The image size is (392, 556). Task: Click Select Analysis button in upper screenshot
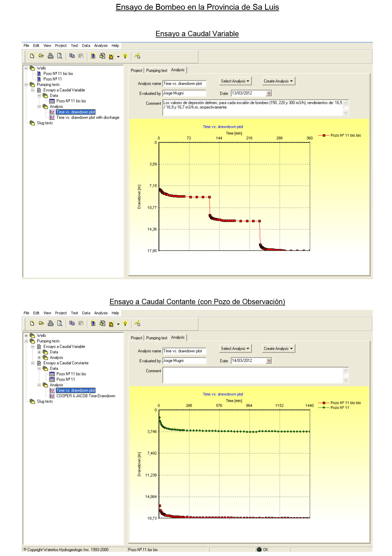235,81
